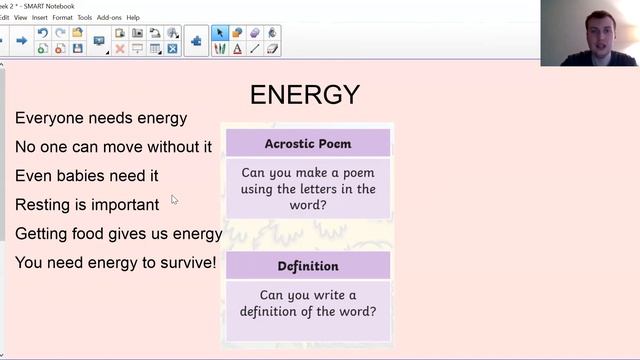
Task: Select the Pens tool
Action: click(x=220, y=49)
